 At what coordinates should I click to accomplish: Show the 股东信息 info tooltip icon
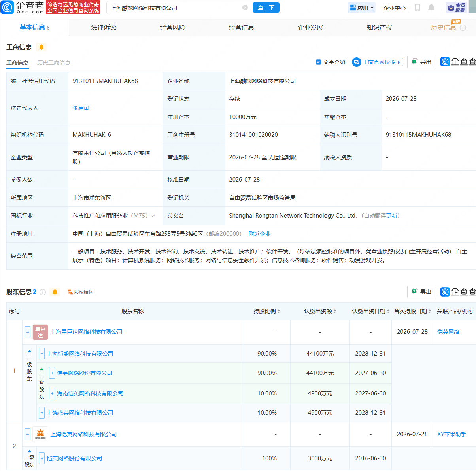(x=43, y=292)
